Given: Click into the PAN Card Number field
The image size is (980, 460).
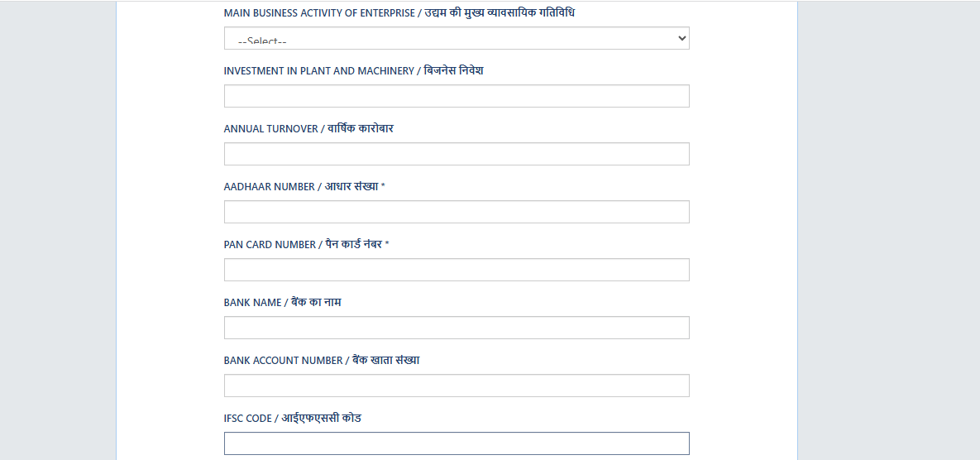Looking at the screenshot, I should tap(456, 270).
